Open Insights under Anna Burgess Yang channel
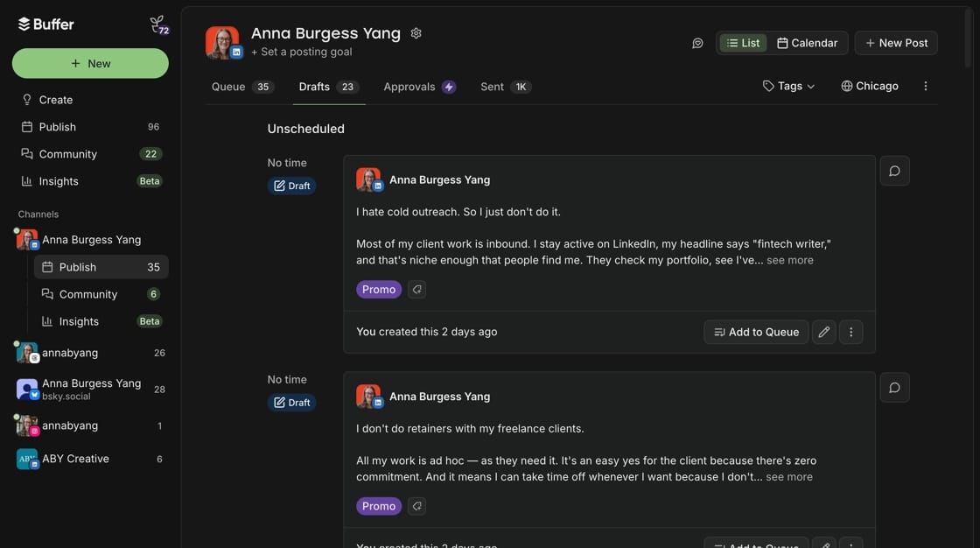 tap(101, 321)
